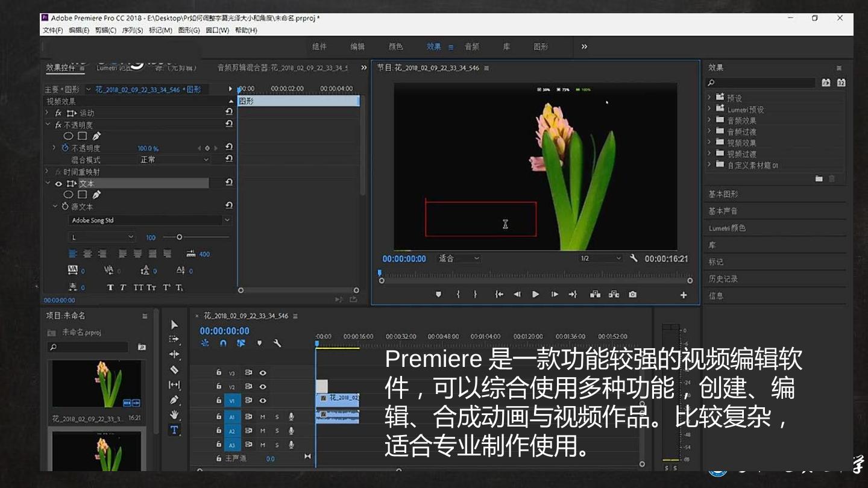The width and height of the screenshot is (868, 488).
Task: Click free draw bezier pen under 不透明度
Action: tap(96, 136)
